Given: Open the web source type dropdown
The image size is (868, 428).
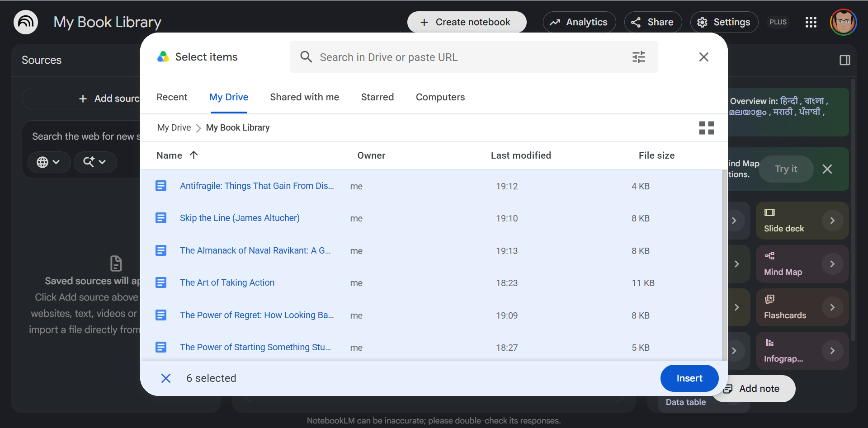Looking at the screenshot, I should (49, 162).
